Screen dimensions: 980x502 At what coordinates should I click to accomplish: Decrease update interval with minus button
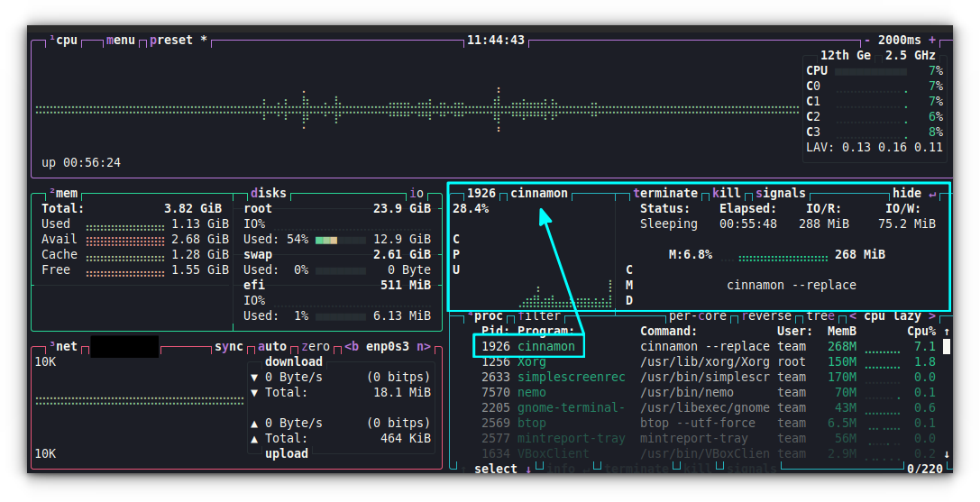(x=867, y=41)
